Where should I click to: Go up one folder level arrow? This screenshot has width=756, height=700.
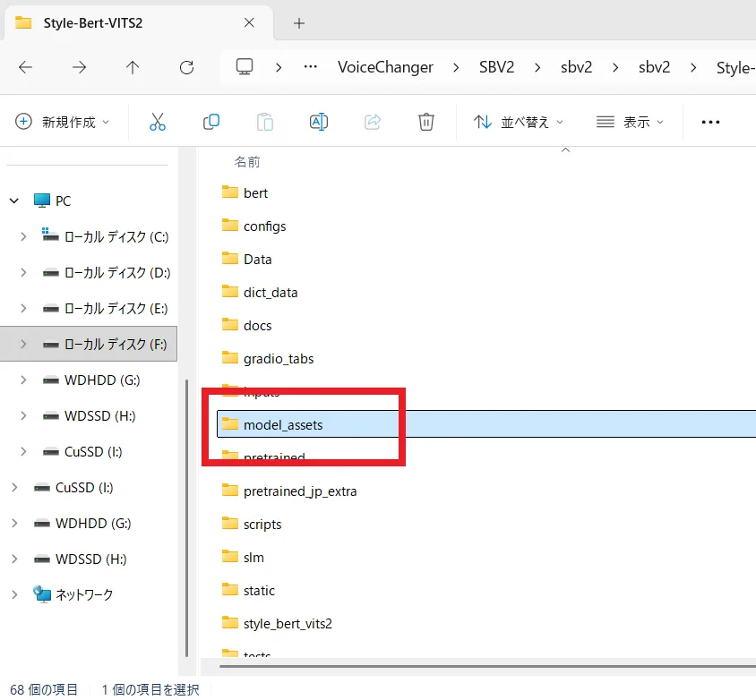(133, 67)
